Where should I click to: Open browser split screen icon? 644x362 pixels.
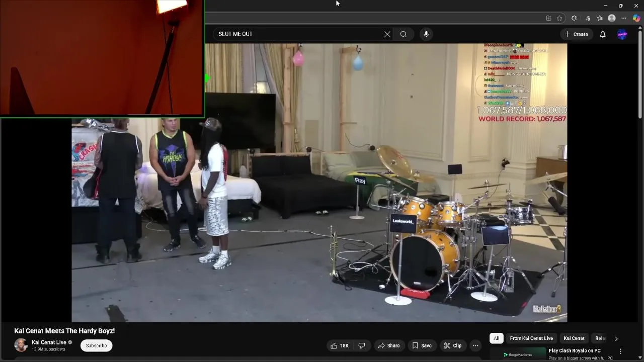548,18
